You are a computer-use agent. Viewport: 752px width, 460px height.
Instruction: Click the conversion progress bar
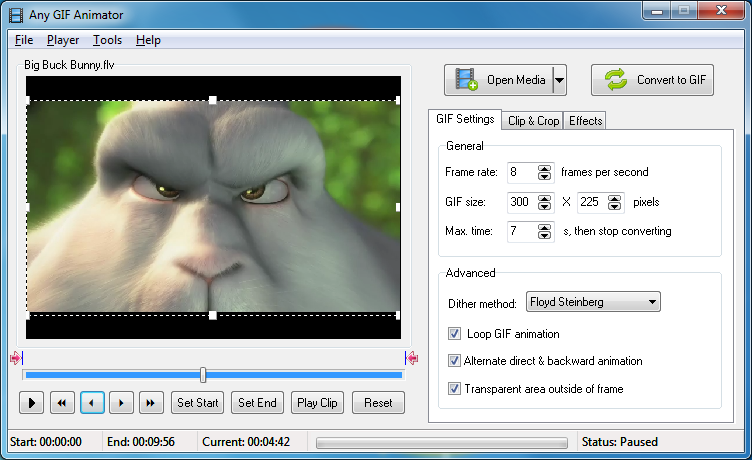pos(442,442)
